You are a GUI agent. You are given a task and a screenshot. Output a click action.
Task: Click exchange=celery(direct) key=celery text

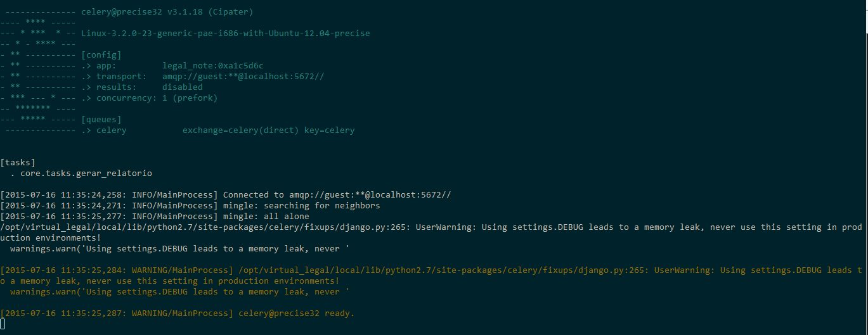(x=268, y=130)
